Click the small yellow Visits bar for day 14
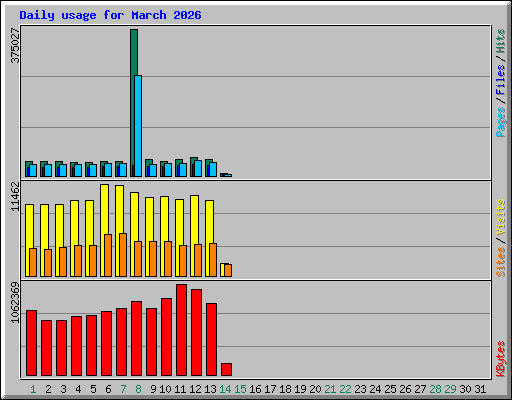 click(x=223, y=270)
